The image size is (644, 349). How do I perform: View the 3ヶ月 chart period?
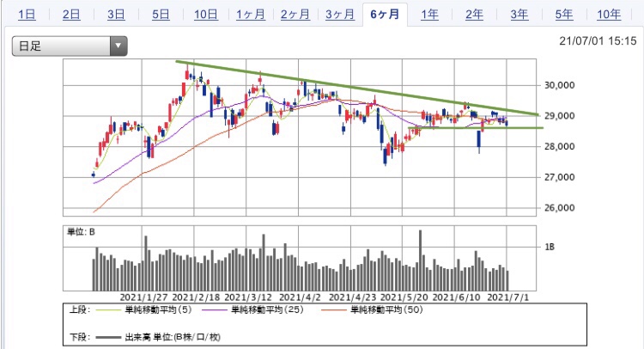coord(340,15)
